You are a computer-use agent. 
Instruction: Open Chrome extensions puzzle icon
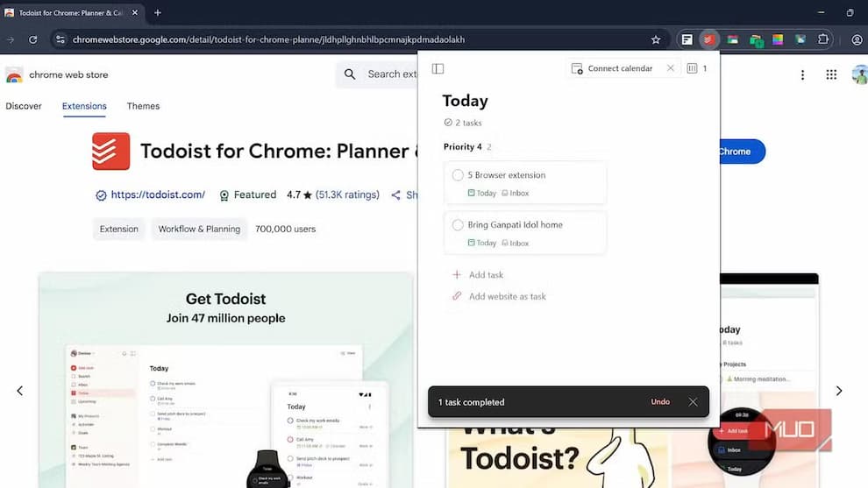click(x=823, y=39)
